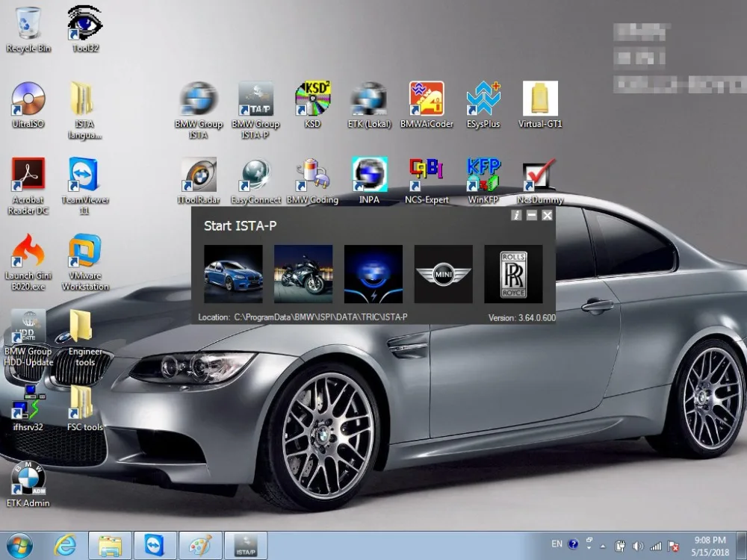Open Windows Explorer from taskbar
The width and height of the screenshot is (747, 560).
tap(110, 546)
